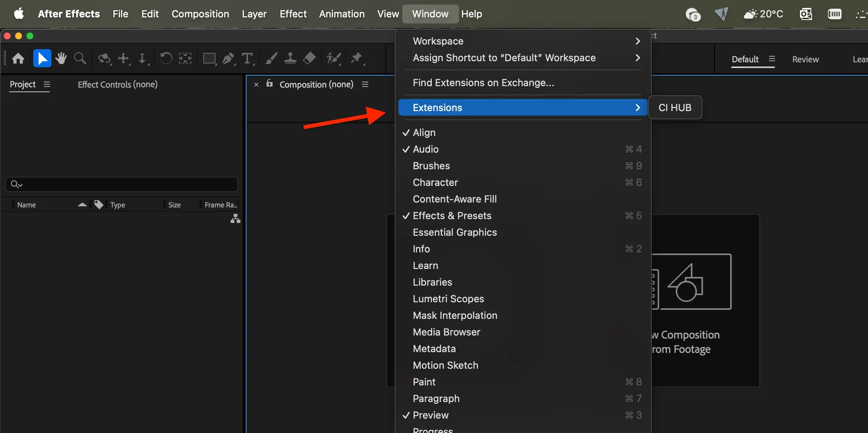Image resolution: width=868 pixels, height=433 pixels.
Task: Toggle the Composition viewer lock icon
Action: tap(270, 83)
